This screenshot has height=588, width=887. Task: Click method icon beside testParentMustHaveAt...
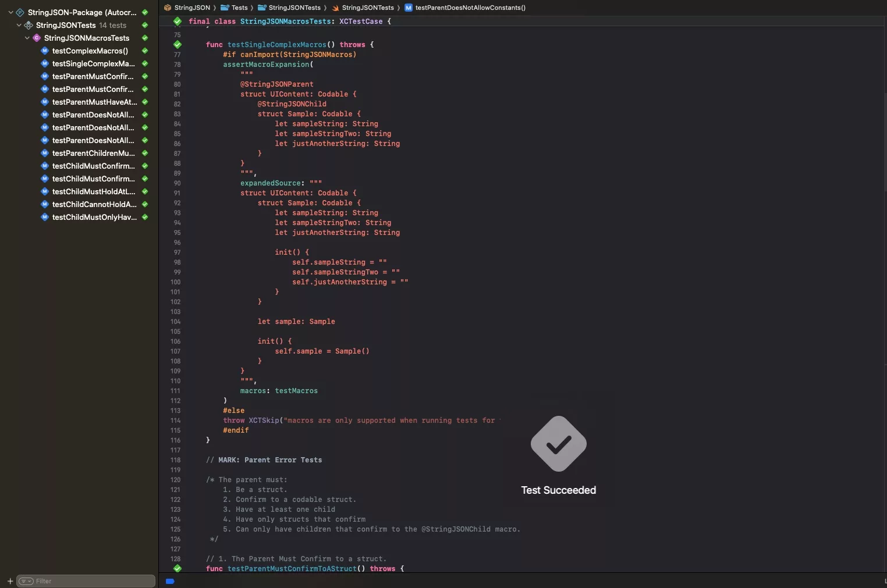tap(45, 102)
